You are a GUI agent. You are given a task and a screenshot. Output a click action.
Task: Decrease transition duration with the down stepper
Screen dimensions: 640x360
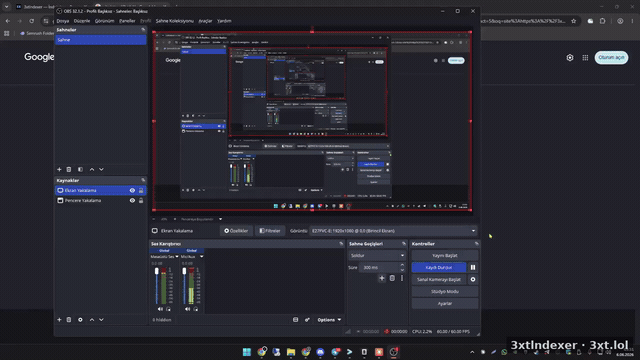[402, 270]
